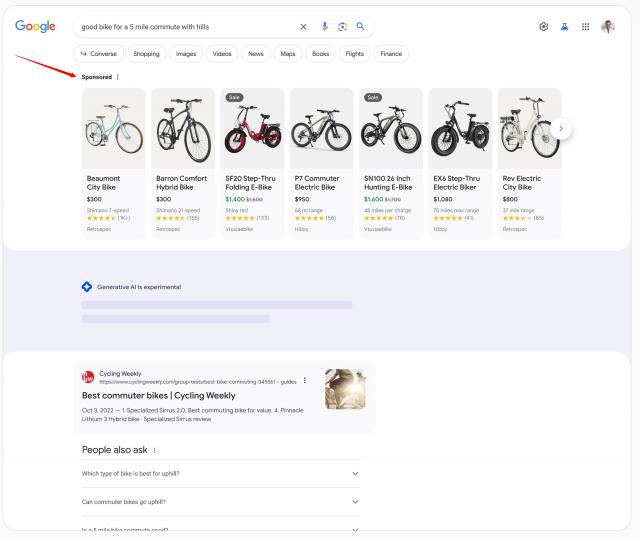The width and height of the screenshot is (640, 537).
Task: Click the Cycling Weekly URL breadcrumb
Action: (x=198, y=382)
